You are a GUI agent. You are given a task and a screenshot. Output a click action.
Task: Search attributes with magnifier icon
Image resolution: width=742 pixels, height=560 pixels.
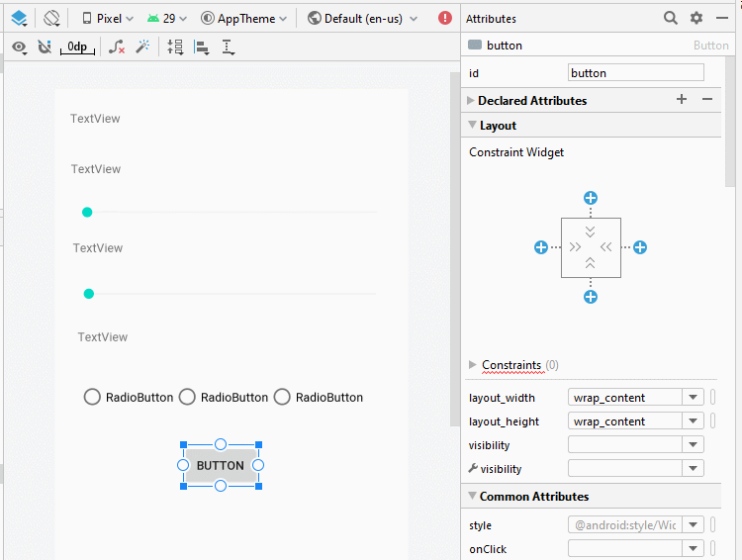coord(670,18)
